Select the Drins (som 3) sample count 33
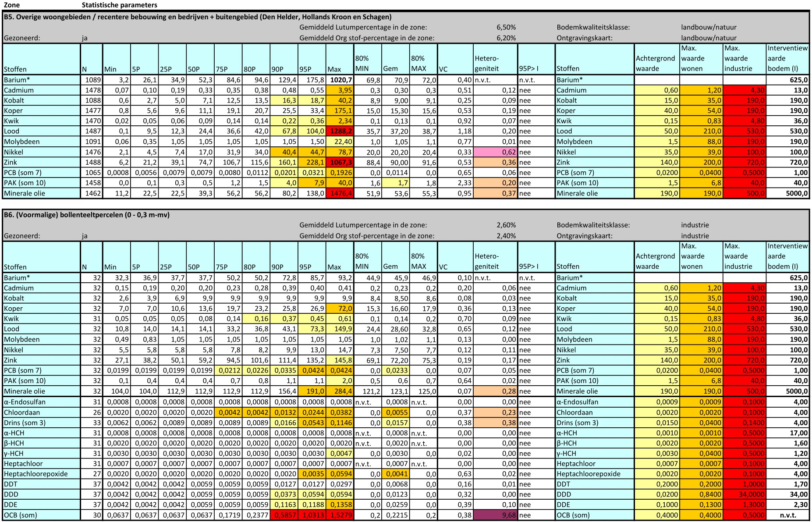The height and width of the screenshot is (522, 812). point(92,423)
